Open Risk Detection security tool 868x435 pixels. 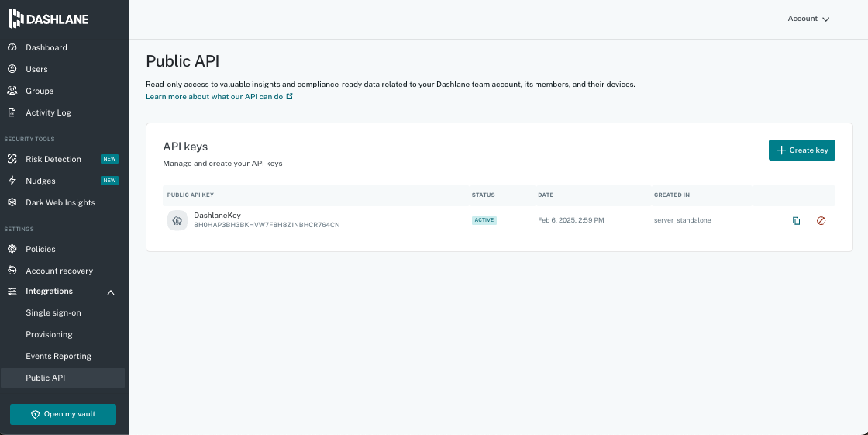pyautogui.click(x=53, y=159)
